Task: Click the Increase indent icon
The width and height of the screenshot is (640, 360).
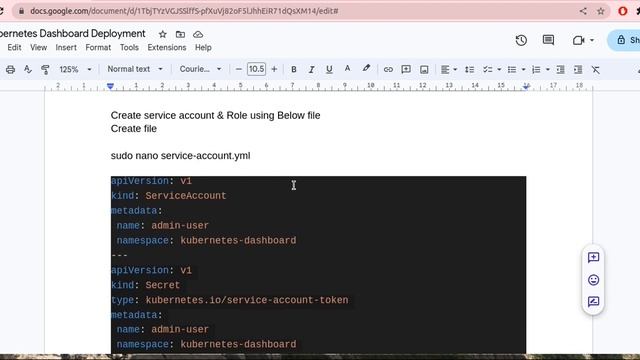Action: pyautogui.click(x=578, y=69)
